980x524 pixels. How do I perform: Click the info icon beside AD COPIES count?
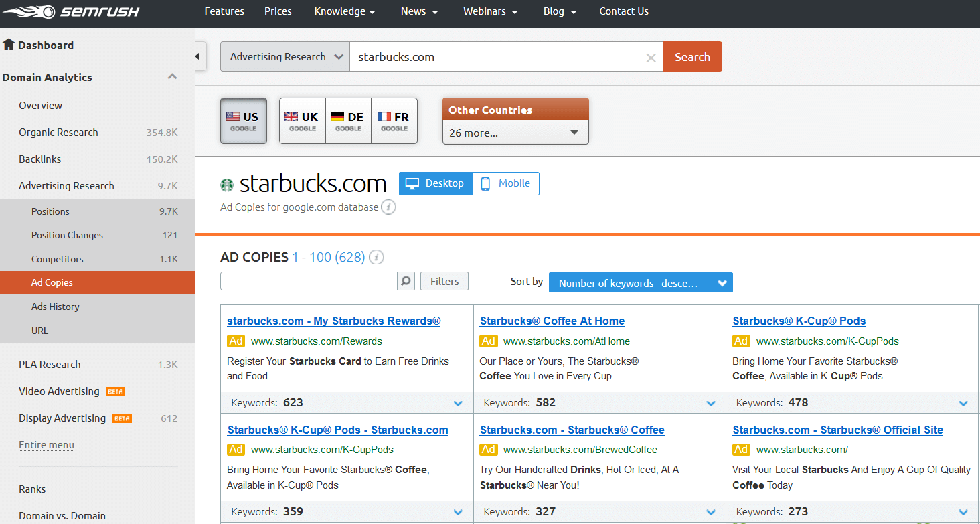377,257
